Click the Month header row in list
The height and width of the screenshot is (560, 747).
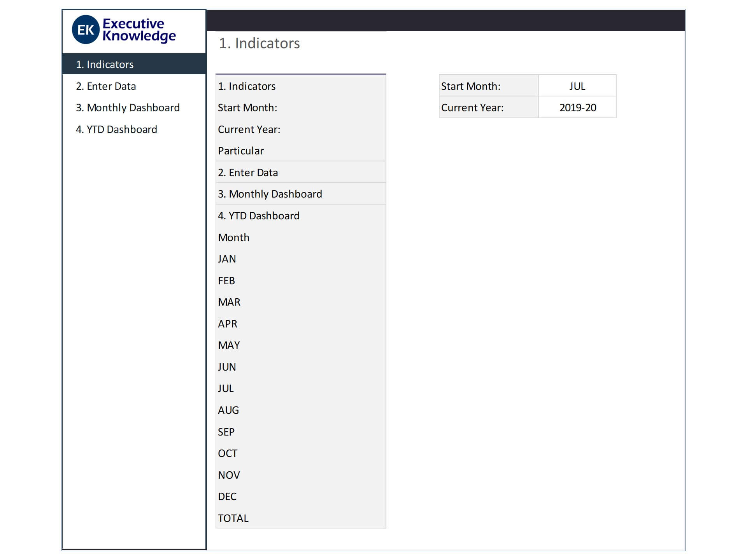[233, 238]
